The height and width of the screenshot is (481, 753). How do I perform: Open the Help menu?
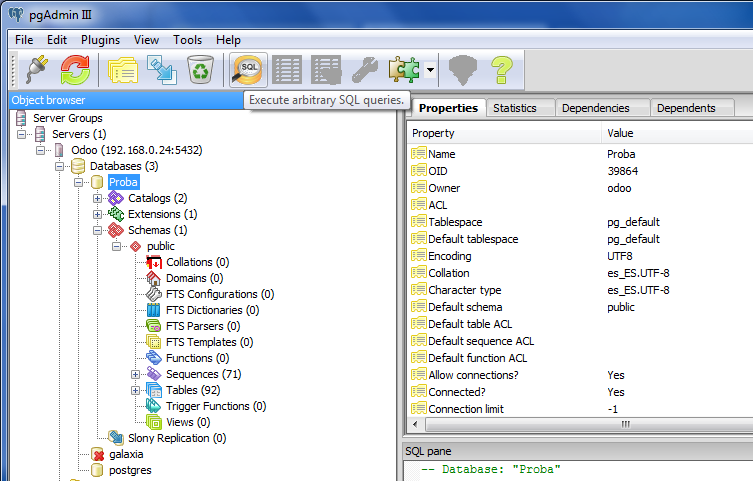point(228,40)
